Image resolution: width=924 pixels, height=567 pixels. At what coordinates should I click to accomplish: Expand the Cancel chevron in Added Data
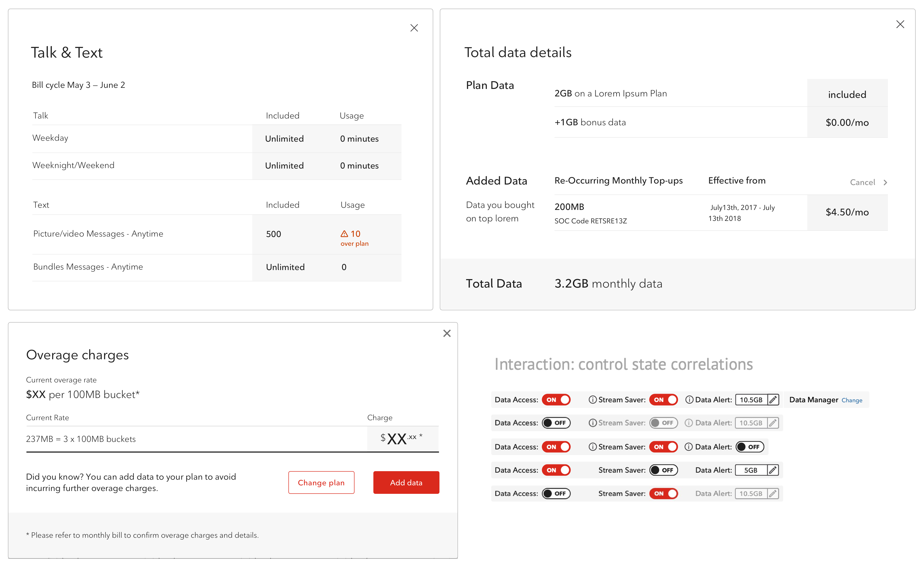[x=886, y=182]
